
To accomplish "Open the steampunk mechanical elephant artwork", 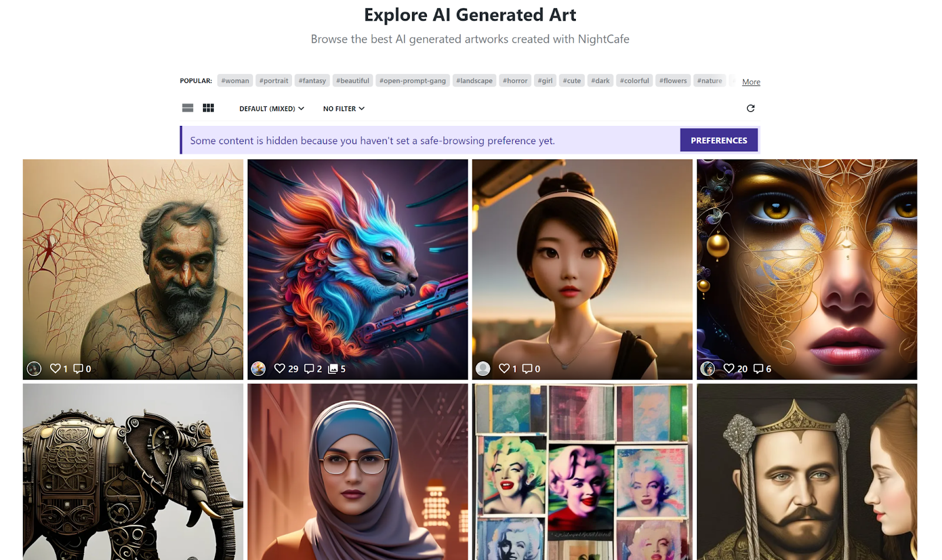I will 133,472.
